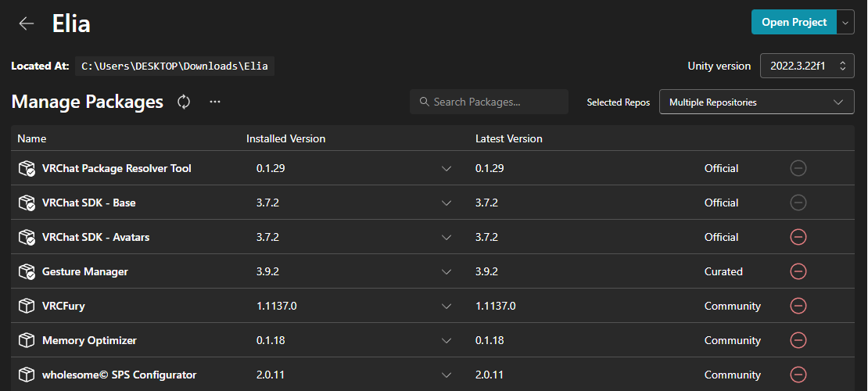Screen dimensions: 868x391
Task: Remove the VRCFury package
Action: pyautogui.click(x=798, y=306)
